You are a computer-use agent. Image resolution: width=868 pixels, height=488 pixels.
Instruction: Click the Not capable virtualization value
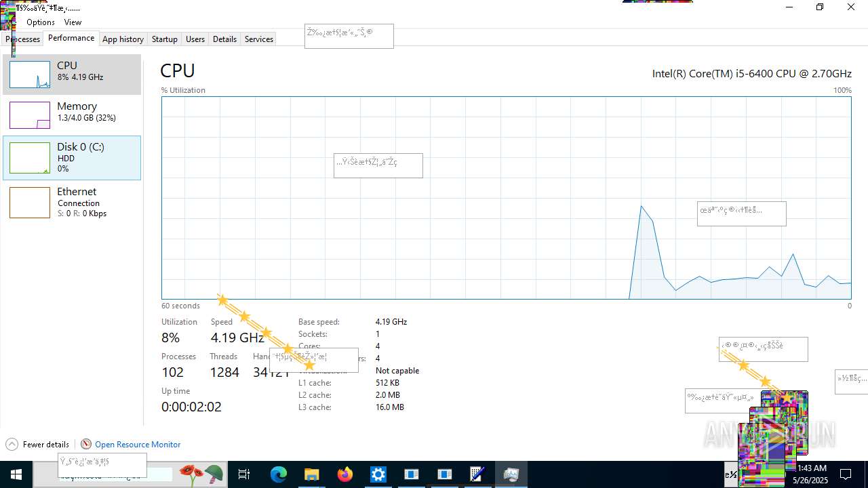[397, 371]
